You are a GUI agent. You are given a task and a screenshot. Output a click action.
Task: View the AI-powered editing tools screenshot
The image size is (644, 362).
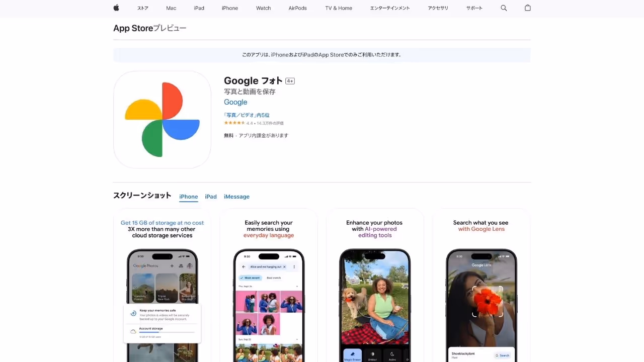coord(375,286)
